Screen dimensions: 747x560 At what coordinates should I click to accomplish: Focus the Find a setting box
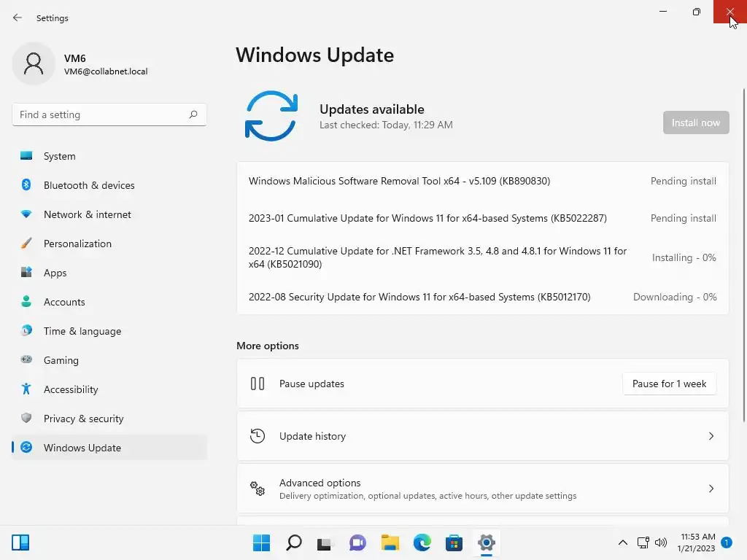[x=109, y=114]
